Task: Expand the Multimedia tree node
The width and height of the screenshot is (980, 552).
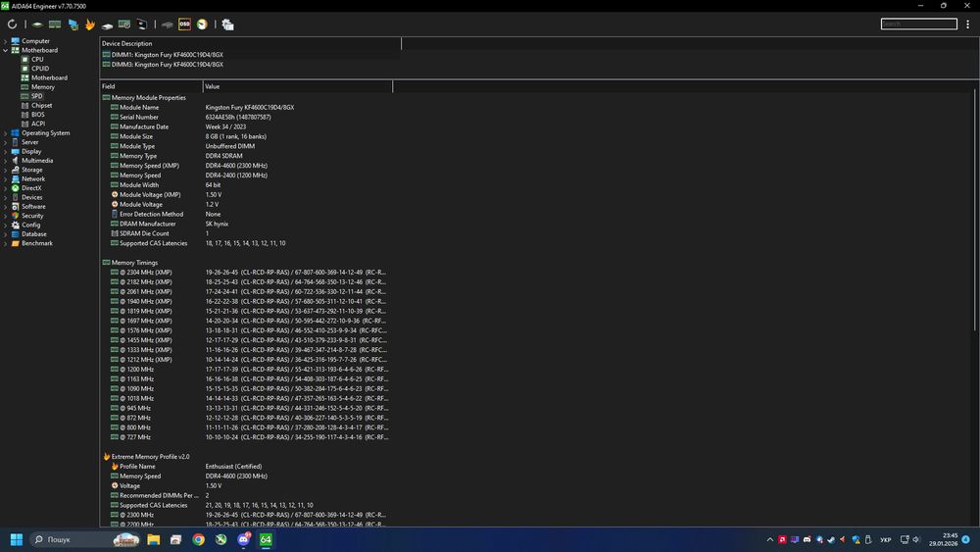Action: [6, 161]
